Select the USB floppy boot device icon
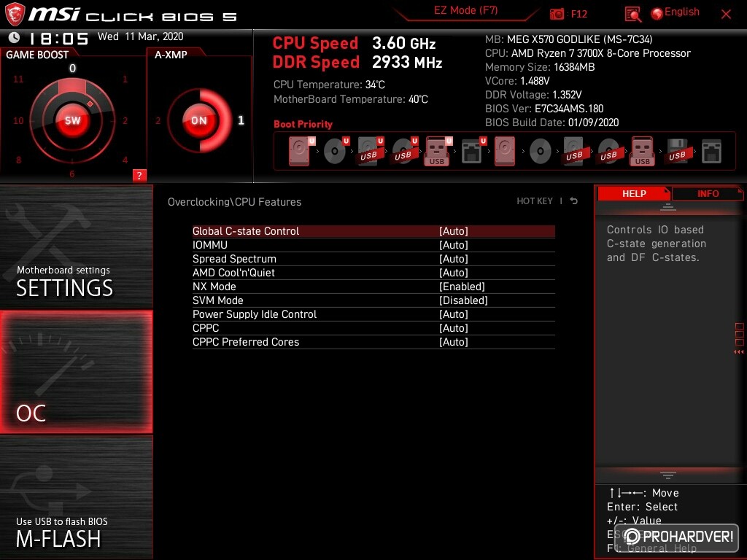This screenshot has width=747, height=560. pos(677,152)
